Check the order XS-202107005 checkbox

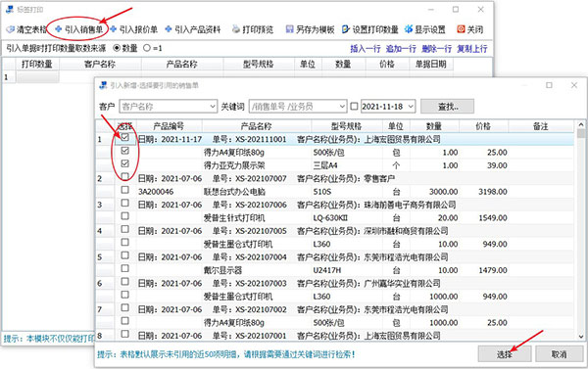click(x=124, y=229)
